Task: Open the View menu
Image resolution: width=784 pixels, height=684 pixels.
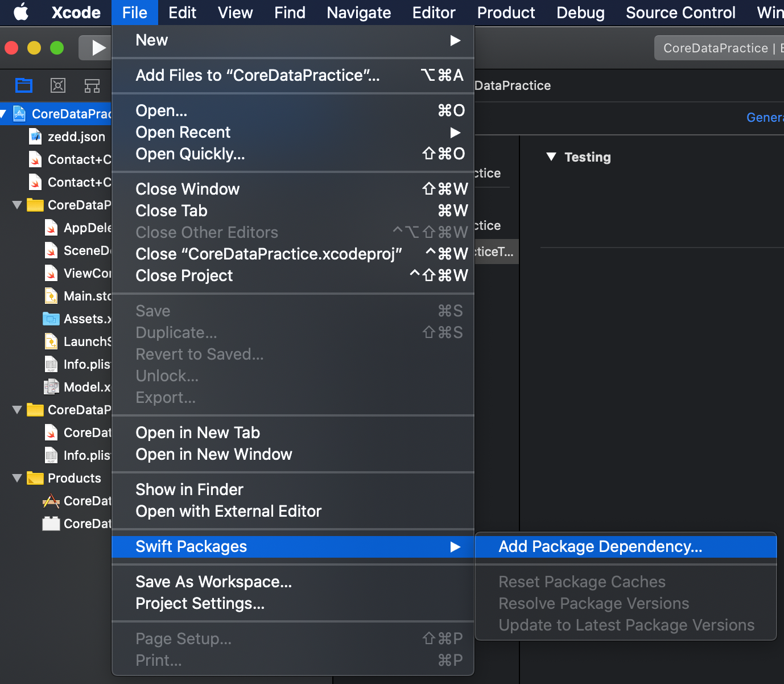Action: [235, 13]
